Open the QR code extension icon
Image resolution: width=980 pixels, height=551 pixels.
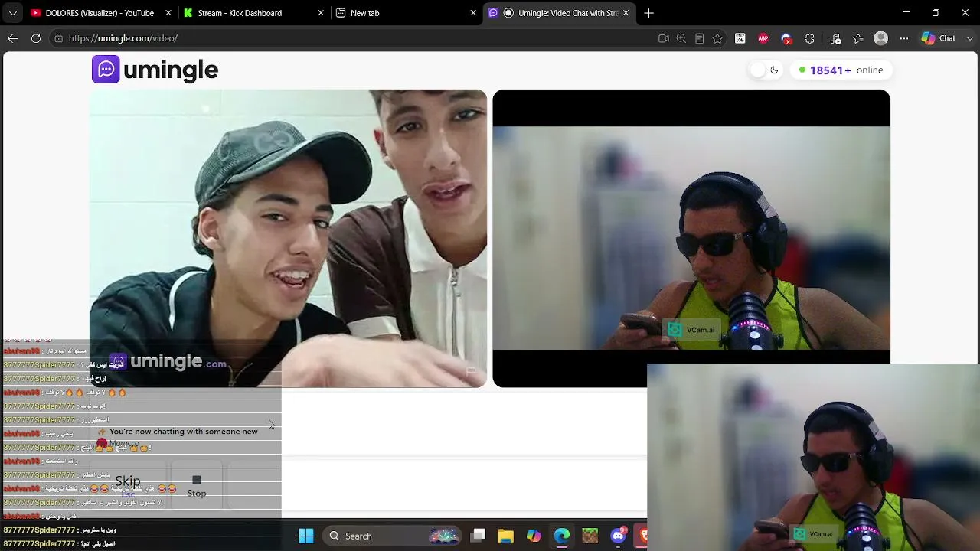(740, 38)
